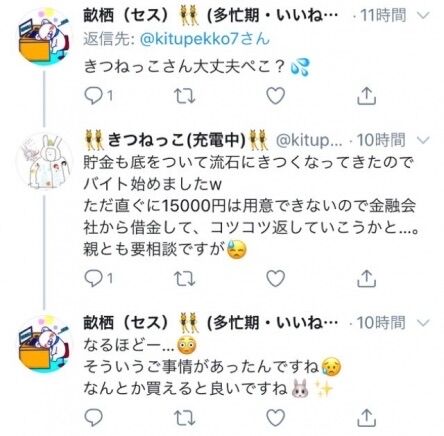
Task: Like the バイト始めました tweet
Action: (276, 278)
